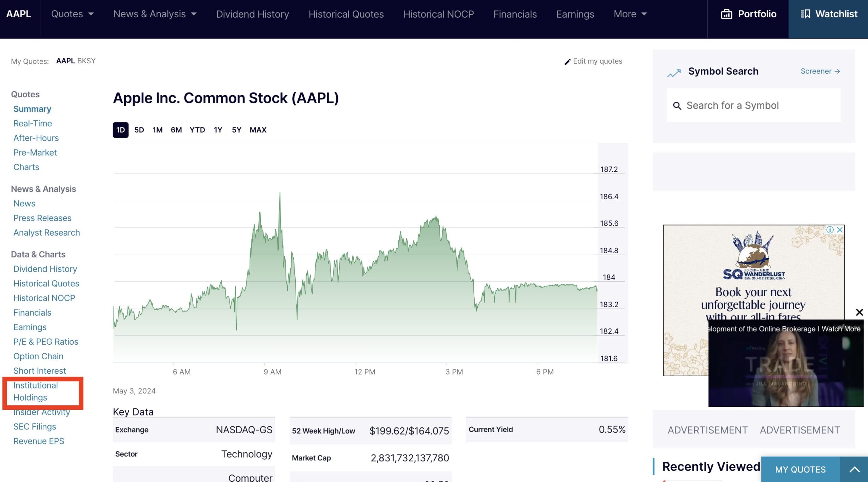Open Earnings in sidebar

point(30,327)
